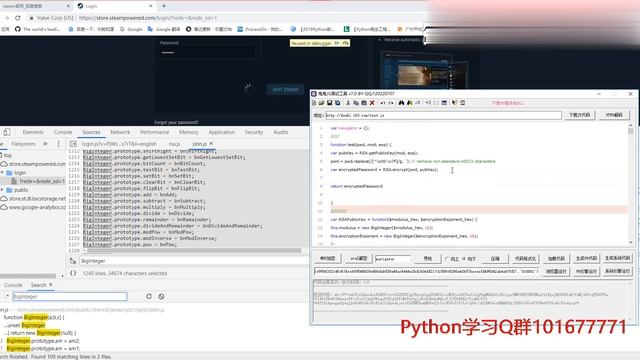This screenshot has width=640, height=360.
Task: Click refresh icon in DevTools Search panel
Action: point(149,296)
